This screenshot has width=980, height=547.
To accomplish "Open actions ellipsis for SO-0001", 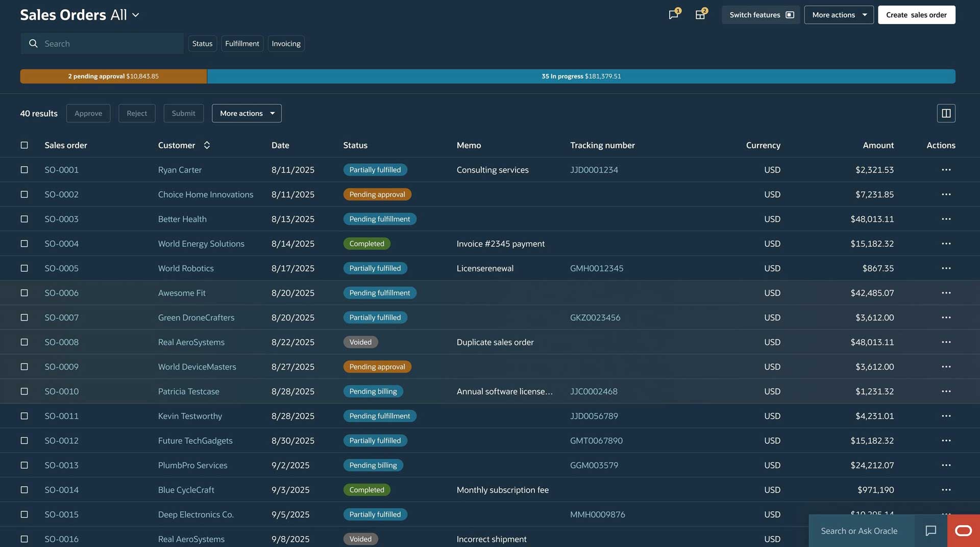I will click(x=946, y=170).
